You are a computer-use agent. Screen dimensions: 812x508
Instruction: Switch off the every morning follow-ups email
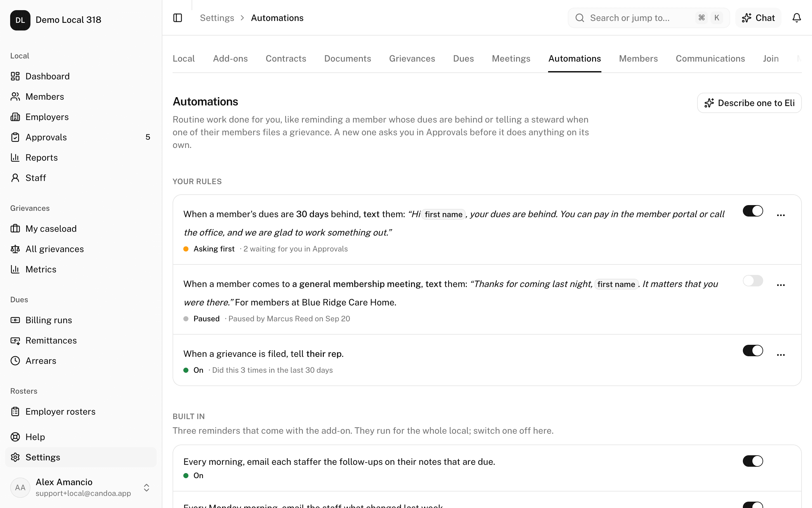[753, 461]
